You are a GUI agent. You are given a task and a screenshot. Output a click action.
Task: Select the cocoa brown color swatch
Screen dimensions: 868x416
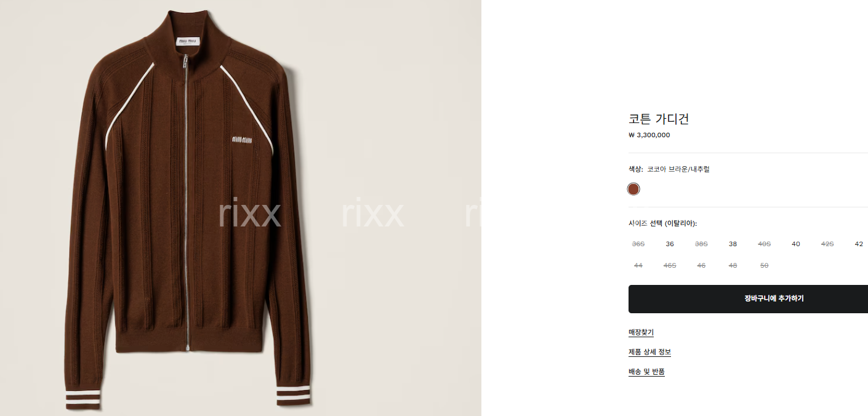point(633,189)
